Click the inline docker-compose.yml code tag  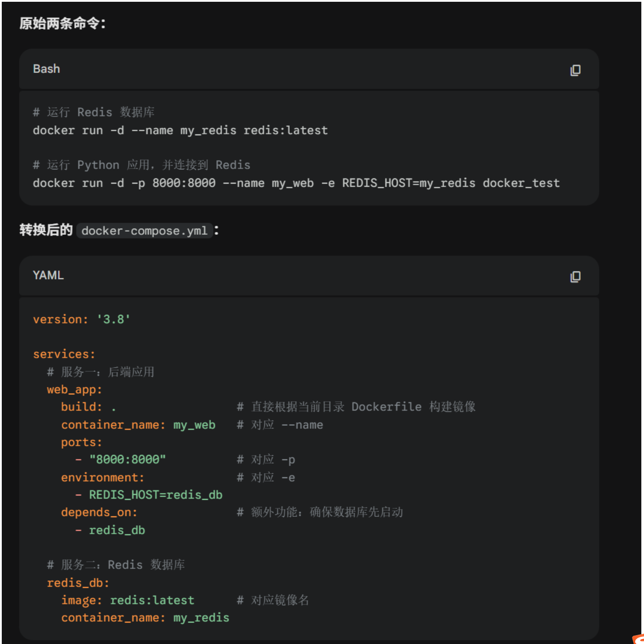(x=144, y=231)
